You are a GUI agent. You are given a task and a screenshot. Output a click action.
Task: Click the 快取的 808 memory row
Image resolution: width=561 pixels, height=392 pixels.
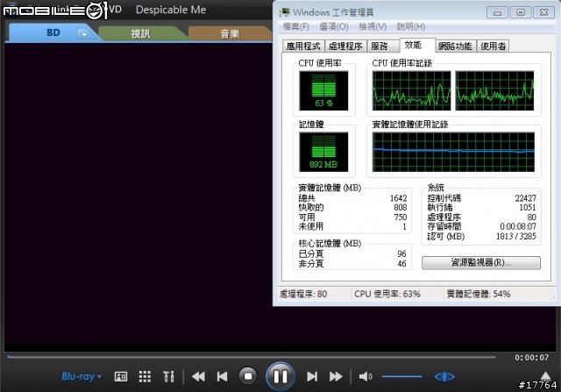[352, 207]
